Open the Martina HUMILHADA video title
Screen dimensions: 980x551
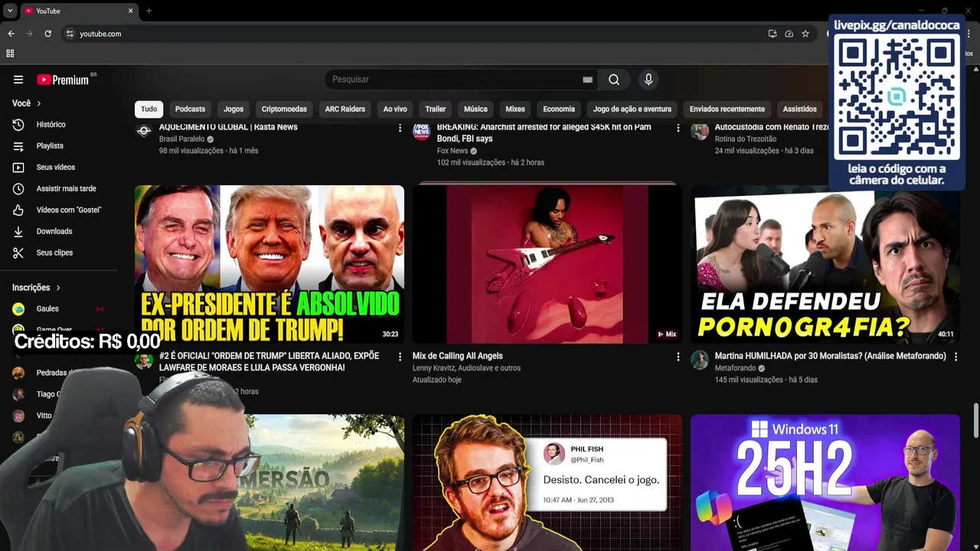pos(831,356)
